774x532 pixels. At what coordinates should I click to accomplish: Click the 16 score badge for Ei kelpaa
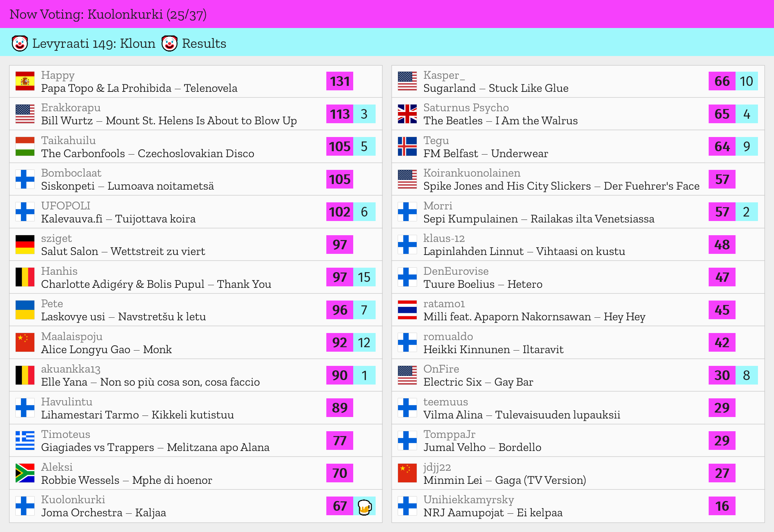(x=722, y=506)
